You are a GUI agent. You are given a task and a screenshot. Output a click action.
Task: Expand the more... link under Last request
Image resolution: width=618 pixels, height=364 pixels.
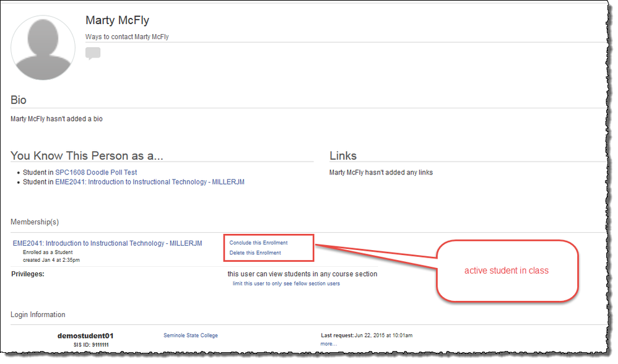coord(328,344)
